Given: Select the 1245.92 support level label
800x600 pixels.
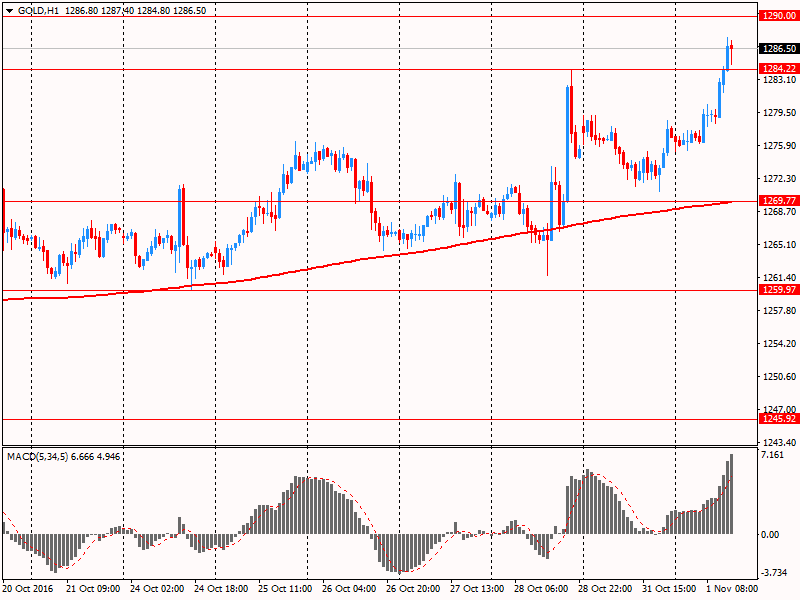Looking at the screenshot, I should (779, 419).
